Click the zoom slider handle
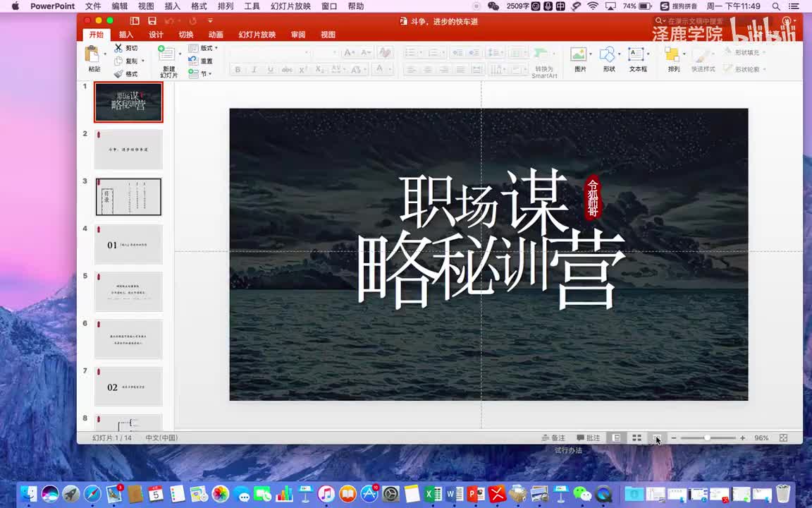This screenshot has width=812, height=508. coord(708,438)
